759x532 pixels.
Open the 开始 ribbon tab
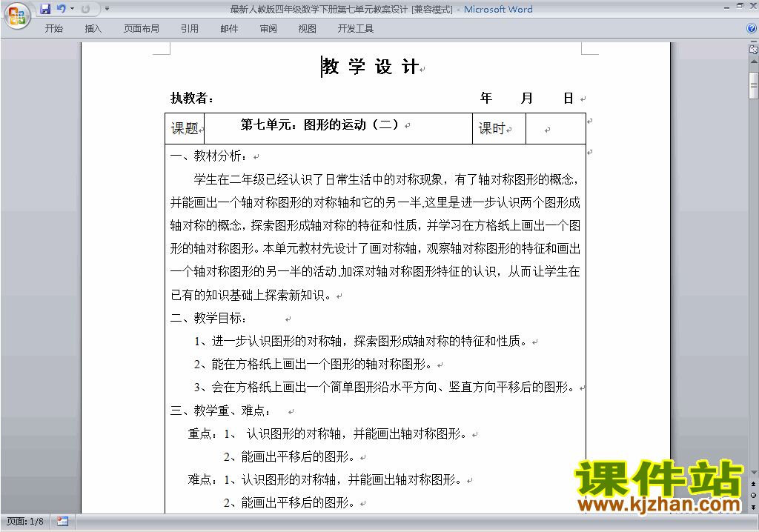53,29
